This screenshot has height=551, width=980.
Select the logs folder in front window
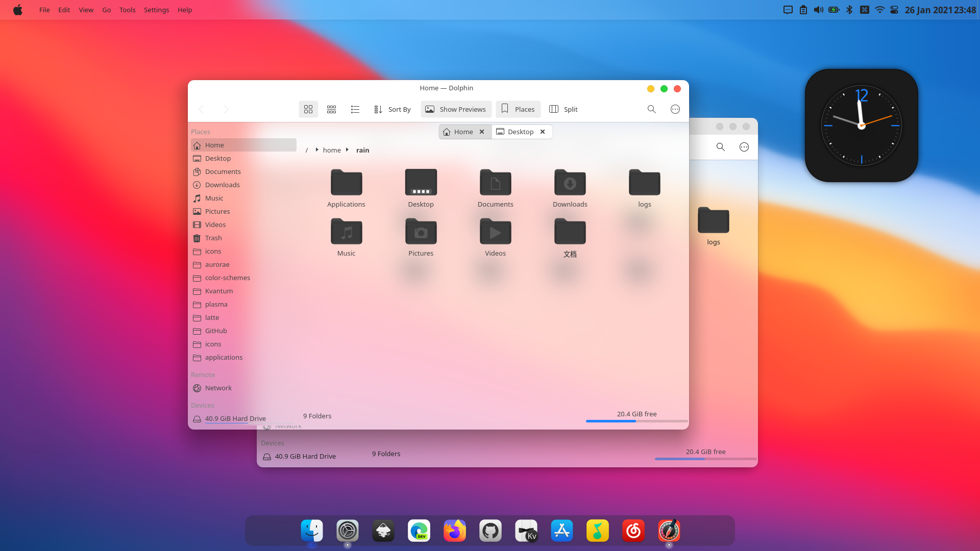[x=645, y=188]
